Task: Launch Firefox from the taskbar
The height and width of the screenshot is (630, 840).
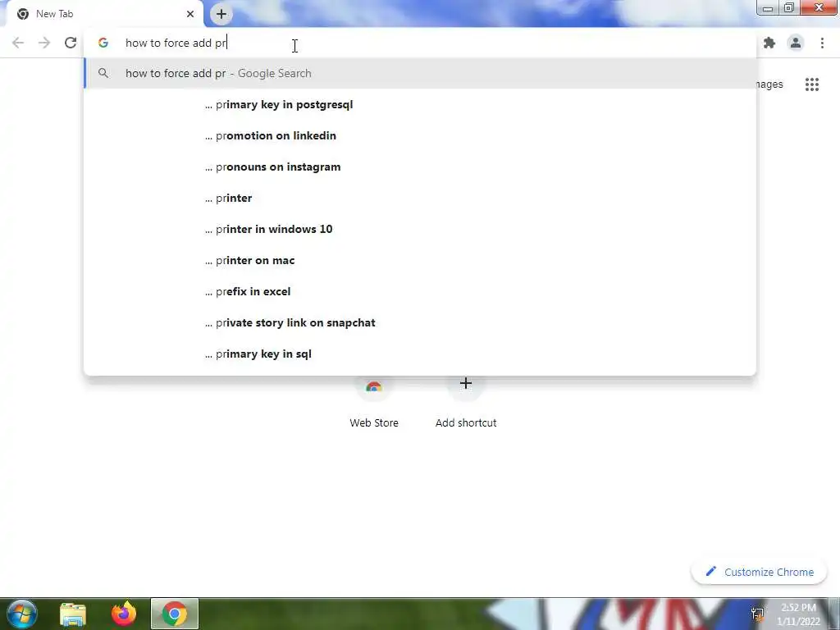Action: pos(124,614)
